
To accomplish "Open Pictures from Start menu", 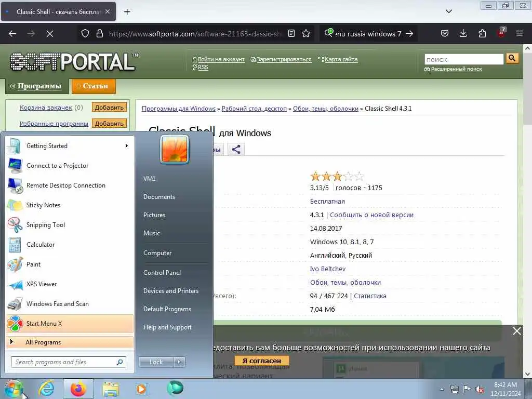I will click(154, 215).
